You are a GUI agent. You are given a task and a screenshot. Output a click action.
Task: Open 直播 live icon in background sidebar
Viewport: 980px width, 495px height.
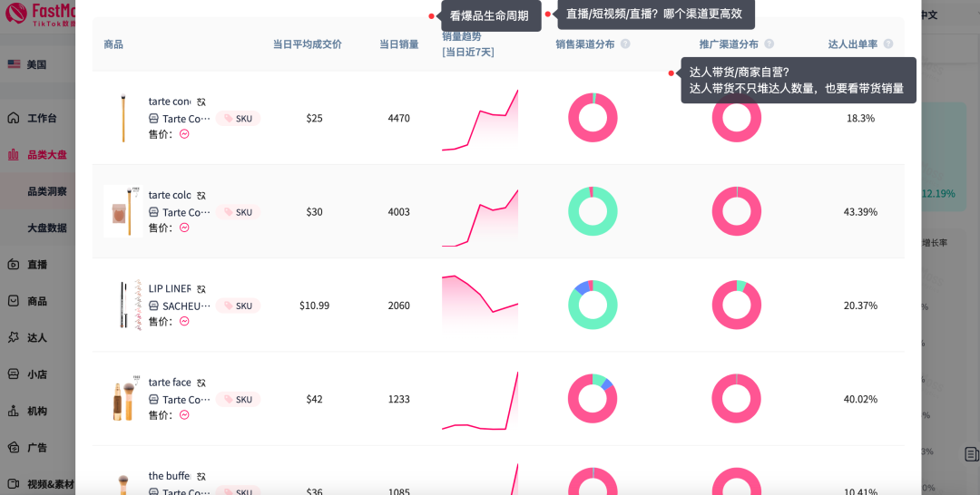[13, 264]
